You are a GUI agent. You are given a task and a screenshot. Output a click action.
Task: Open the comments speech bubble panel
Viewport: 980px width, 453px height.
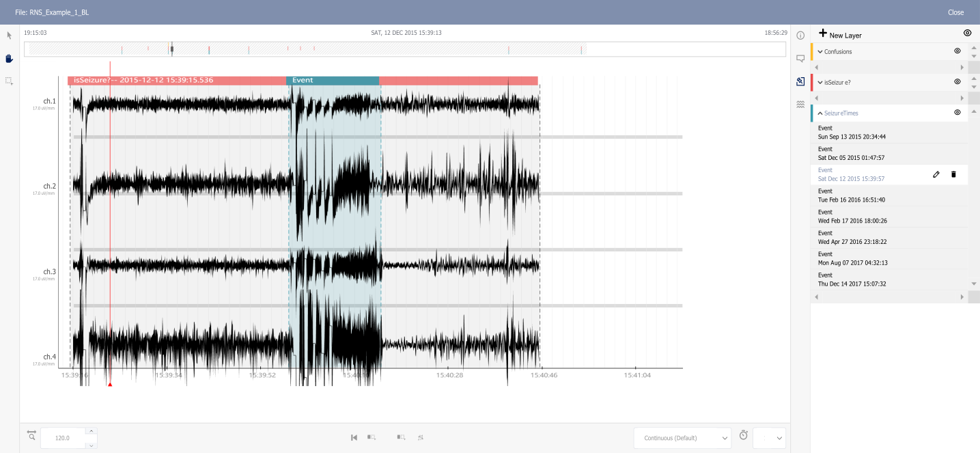[x=800, y=59]
